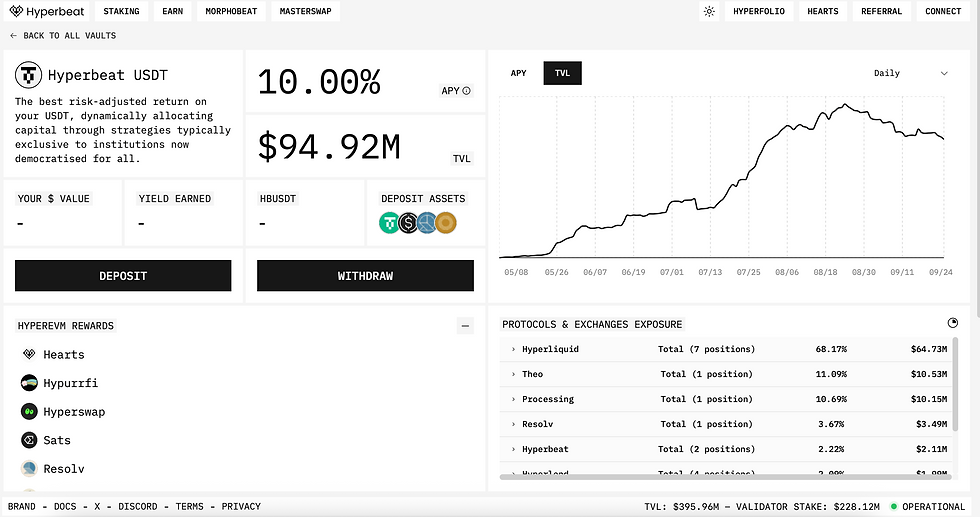The image size is (980, 517).
Task: Click the gold coin deposit asset icon
Action: 446,223
